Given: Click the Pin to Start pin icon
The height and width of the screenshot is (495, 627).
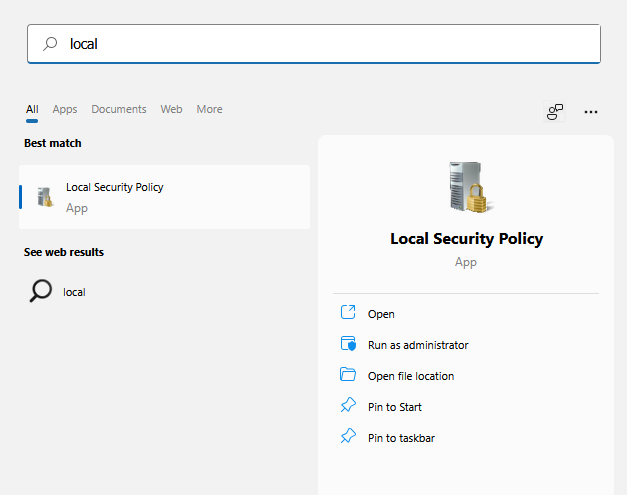Looking at the screenshot, I should click(348, 406).
